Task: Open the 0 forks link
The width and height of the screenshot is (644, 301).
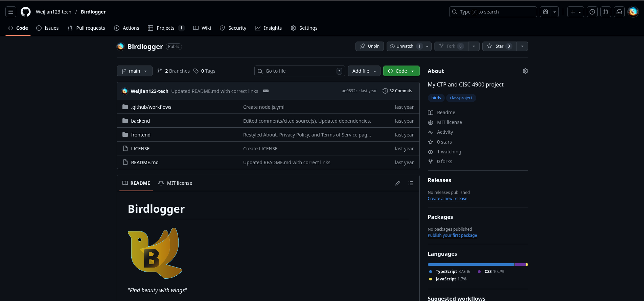Action: (x=440, y=161)
